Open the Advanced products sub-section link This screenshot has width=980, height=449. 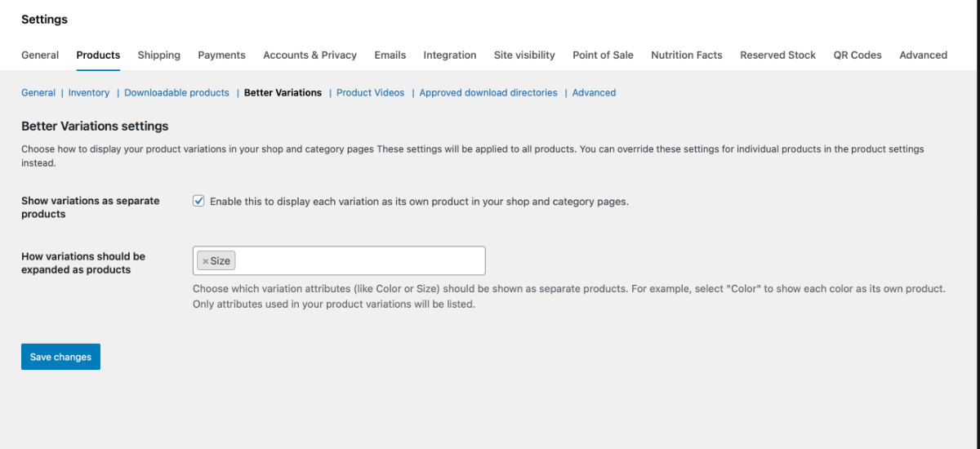tap(594, 92)
